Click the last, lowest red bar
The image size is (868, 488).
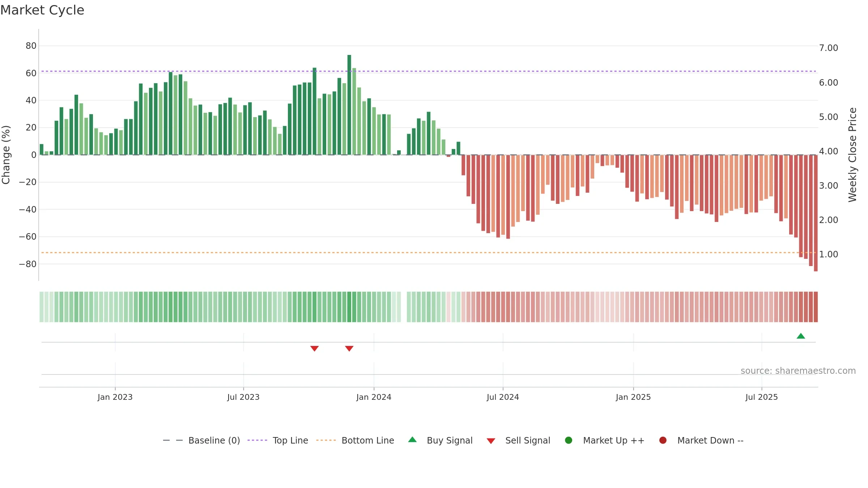[x=816, y=213]
